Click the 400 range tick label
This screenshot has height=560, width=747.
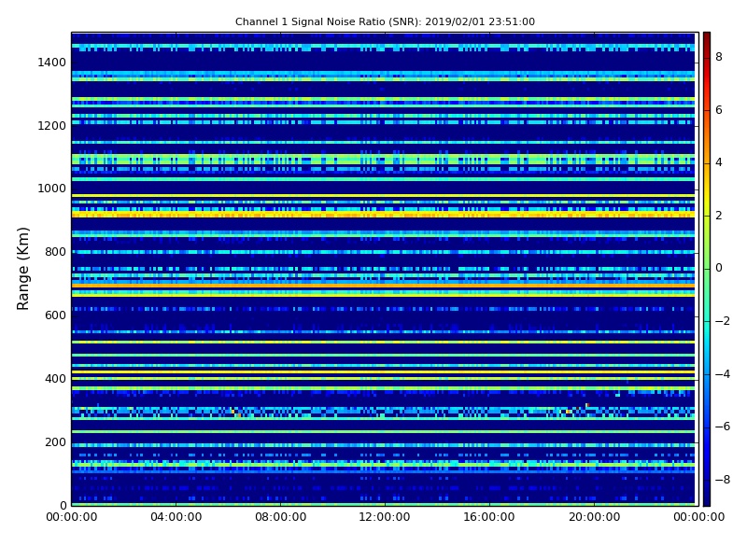[55, 379]
